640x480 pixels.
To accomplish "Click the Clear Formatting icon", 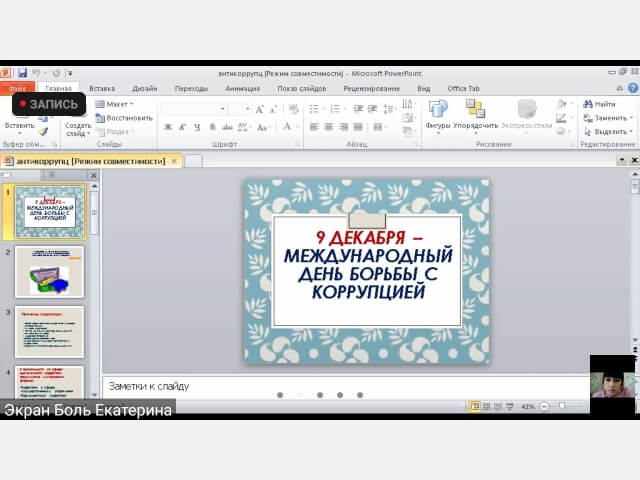I will [x=293, y=109].
